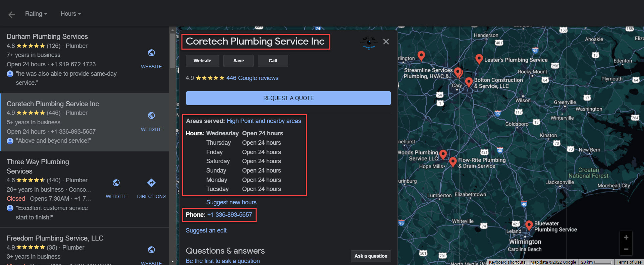
Task: Expand the Hours filter dropdown
Action: point(70,14)
